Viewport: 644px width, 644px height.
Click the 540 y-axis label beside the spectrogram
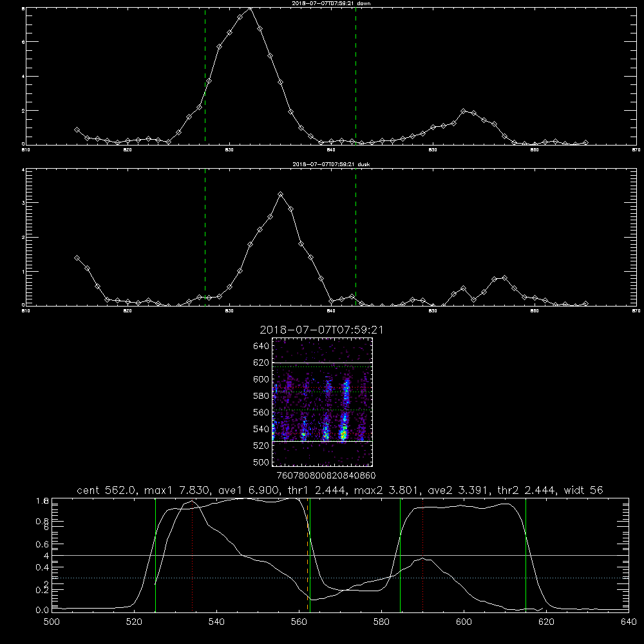[261, 429]
